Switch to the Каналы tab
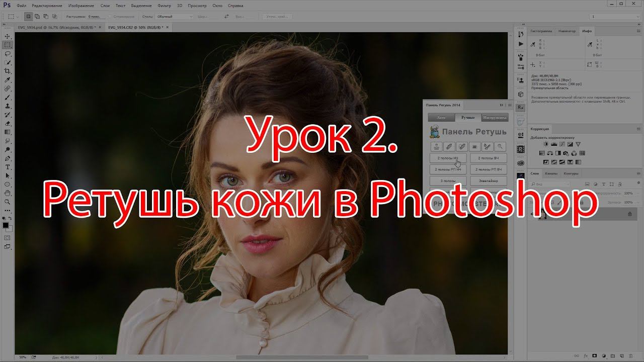The image size is (644, 362). (551, 173)
